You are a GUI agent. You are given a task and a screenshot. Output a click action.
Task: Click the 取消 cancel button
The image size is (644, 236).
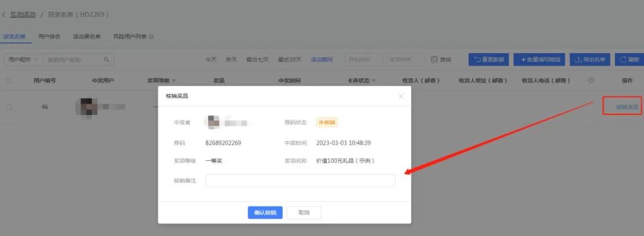(x=304, y=213)
